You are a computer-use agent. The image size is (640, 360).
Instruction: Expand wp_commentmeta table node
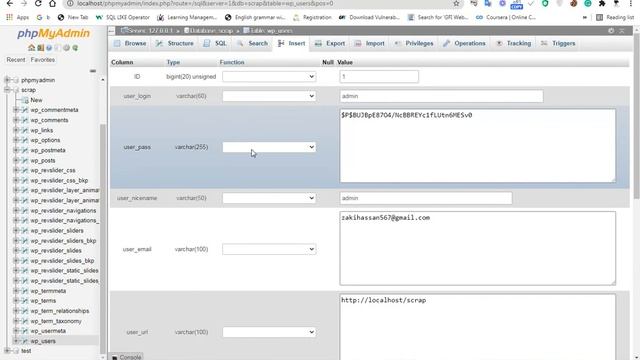click(x=16, y=110)
